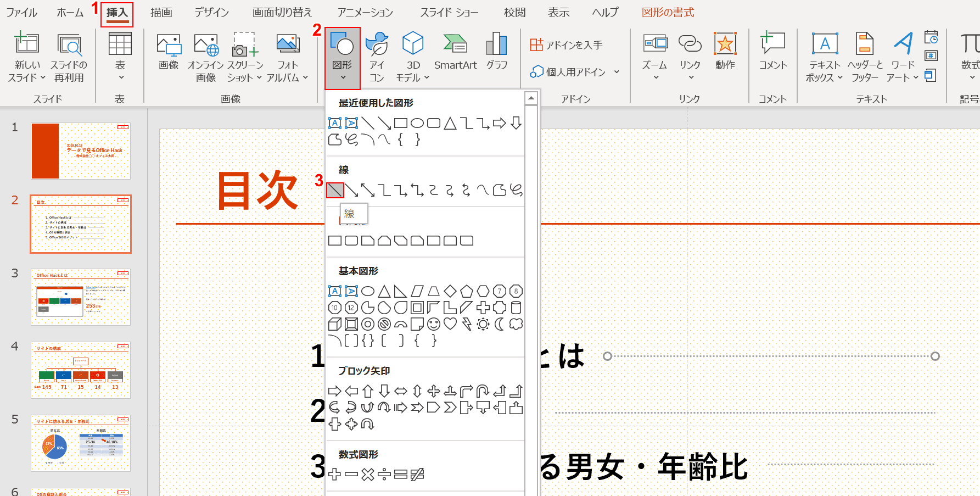Click ヘッダーとフッター icon
980x496 pixels.
[865, 58]
